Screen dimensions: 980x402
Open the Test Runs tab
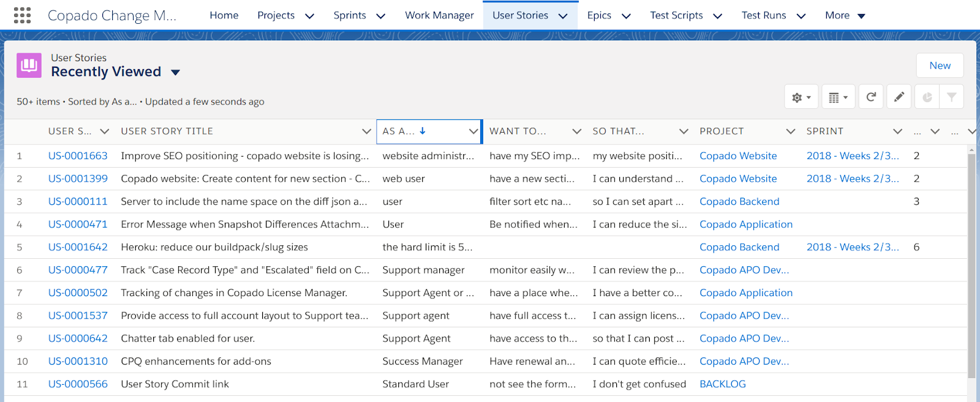click(764, 15)
